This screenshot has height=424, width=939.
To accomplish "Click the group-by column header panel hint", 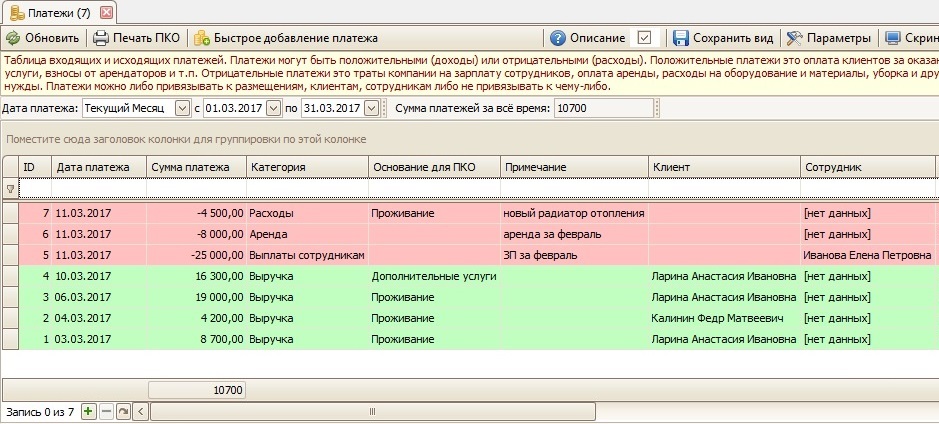I will [x=186, y=140].
